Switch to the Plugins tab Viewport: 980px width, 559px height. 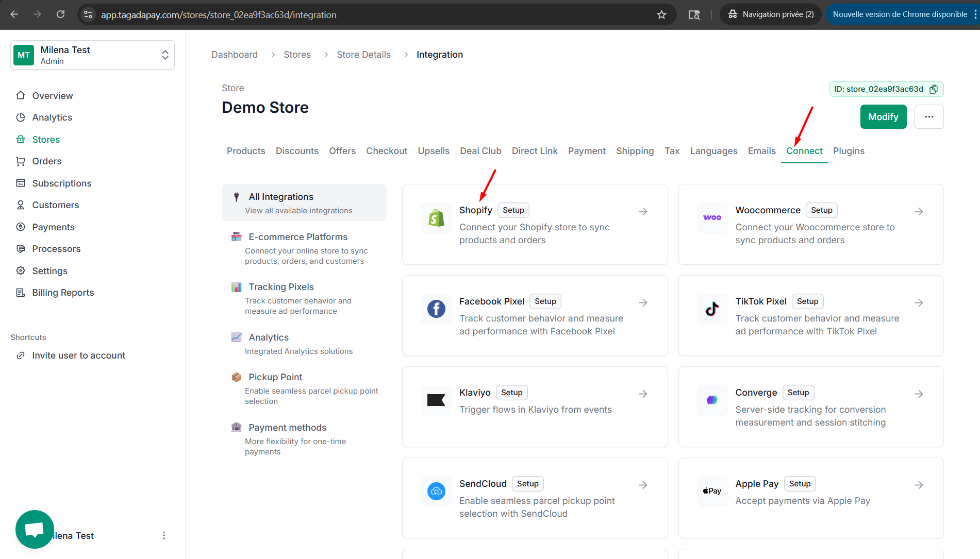pyautogui.click(x=849, y=151)
